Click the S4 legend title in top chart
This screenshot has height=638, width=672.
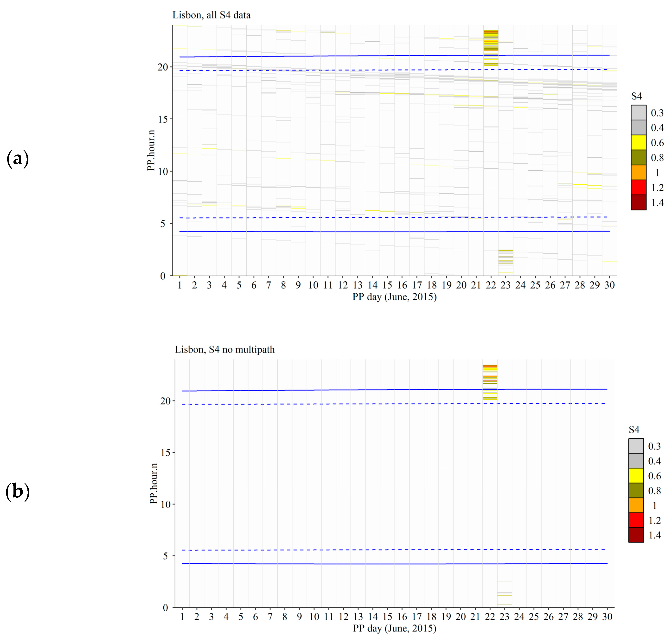pyautogui.click(x=636, y=97)
